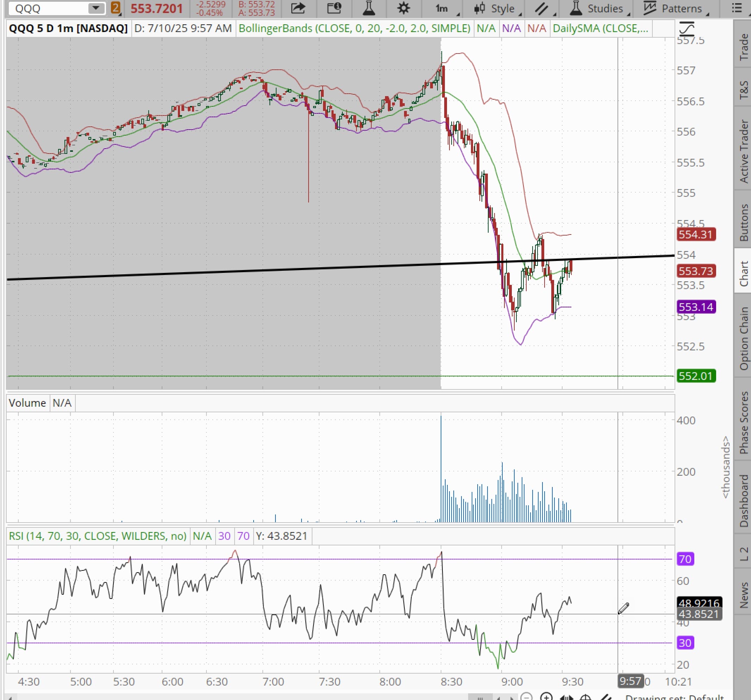The width and height of the screenshot is (751, 700).
Task: Click the purple 553.14 lower band bubble
Action: point(696,307)
